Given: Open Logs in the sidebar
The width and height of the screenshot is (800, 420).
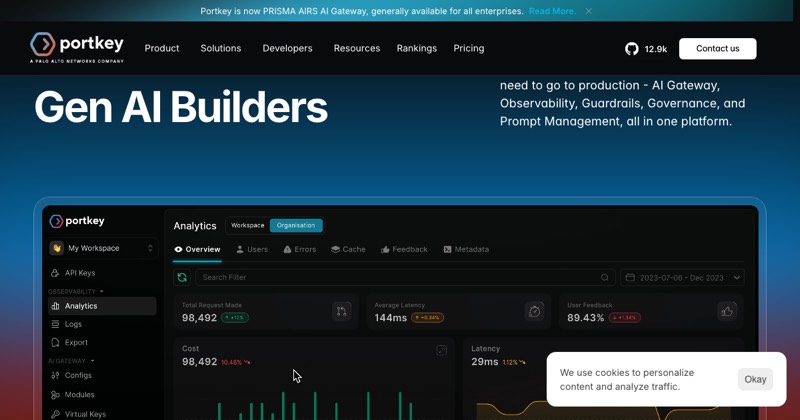Looking at the screenshot, I should coord(73,324).
